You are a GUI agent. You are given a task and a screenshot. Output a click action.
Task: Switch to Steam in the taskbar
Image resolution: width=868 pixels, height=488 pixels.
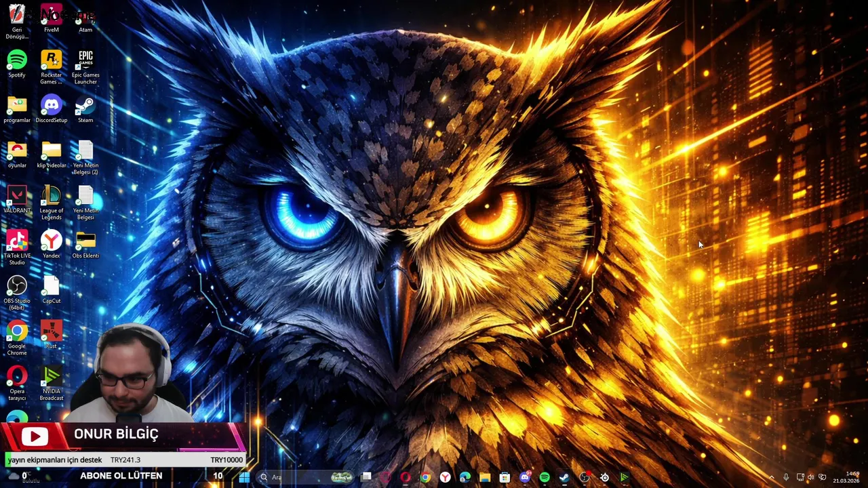(x=564, y=477)
